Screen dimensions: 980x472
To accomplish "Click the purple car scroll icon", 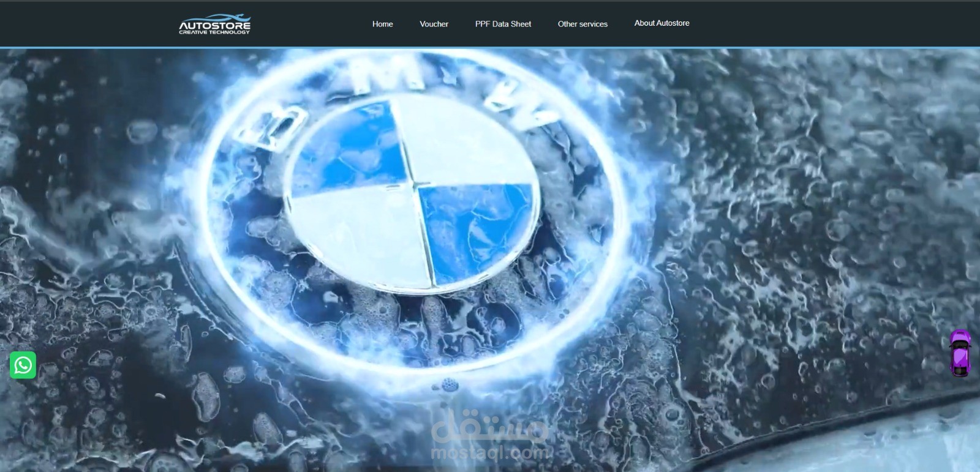I will [x=959, y=353].
